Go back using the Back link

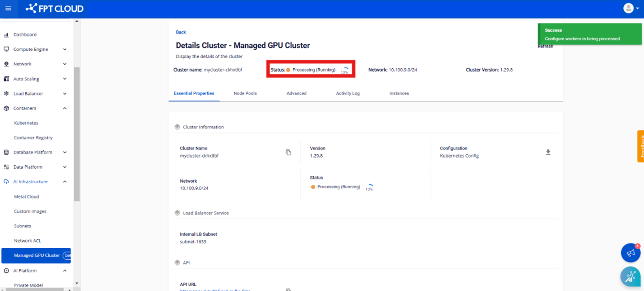[x=181, y=32]
